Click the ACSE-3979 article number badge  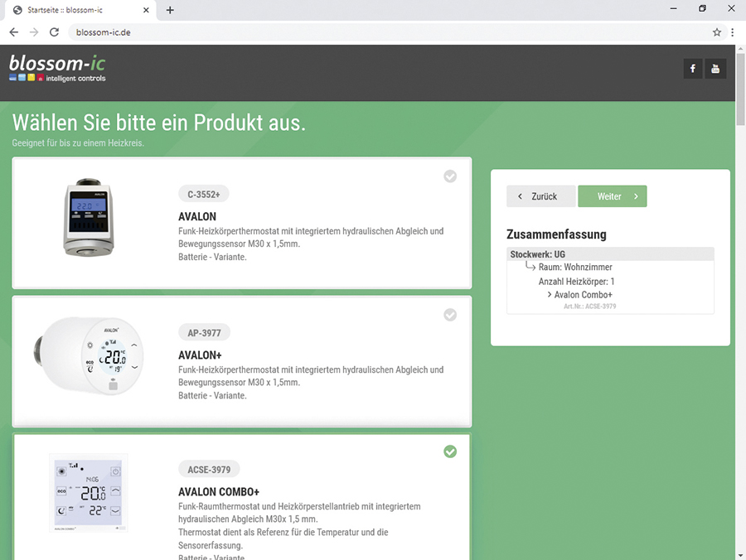tap(209, 470)
